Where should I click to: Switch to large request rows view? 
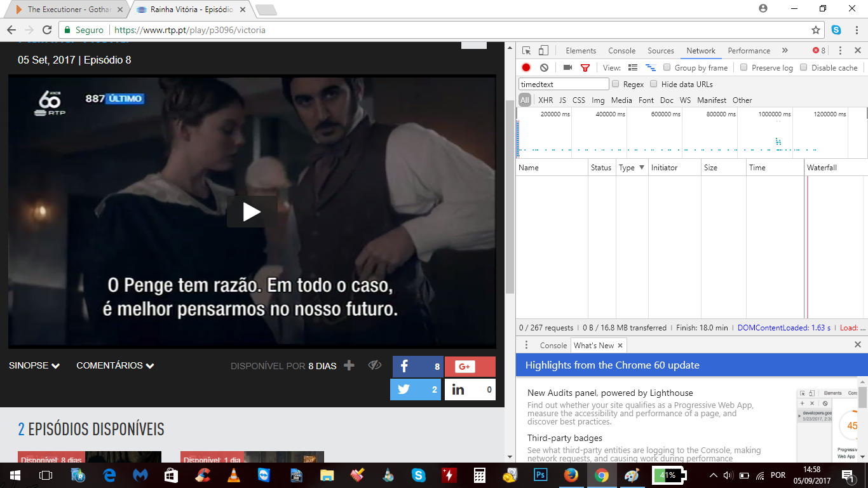(633, 67)
